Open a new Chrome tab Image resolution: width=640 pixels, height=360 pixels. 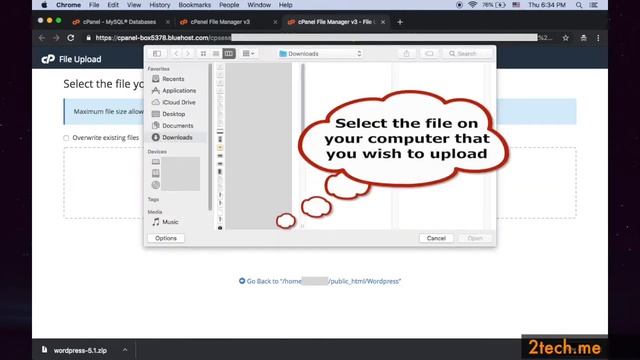[400, 22]
